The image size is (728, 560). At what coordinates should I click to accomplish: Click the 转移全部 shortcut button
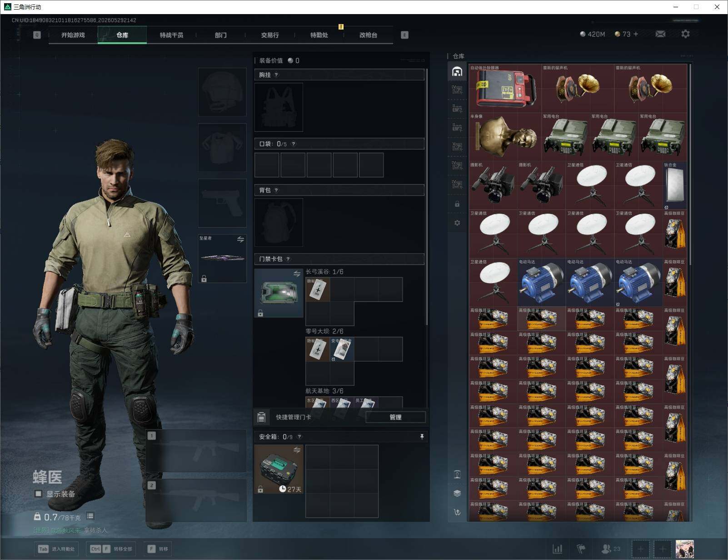(112, 549)
